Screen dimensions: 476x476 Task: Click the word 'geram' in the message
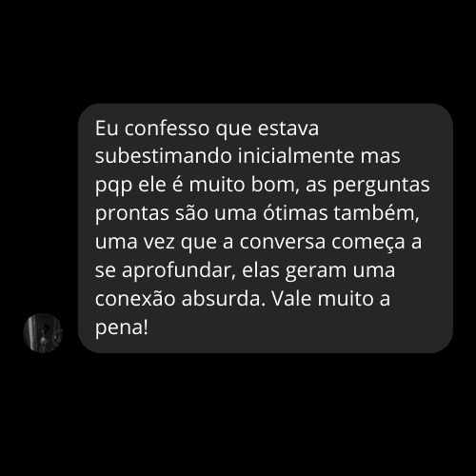click(316, 272)
